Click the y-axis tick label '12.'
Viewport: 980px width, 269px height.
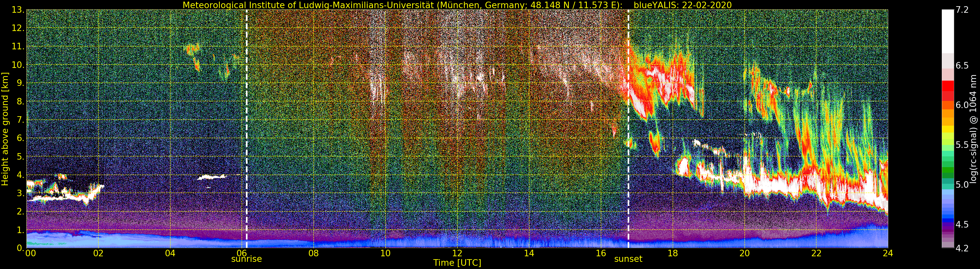pyautogui.click(x=19, y=28)
